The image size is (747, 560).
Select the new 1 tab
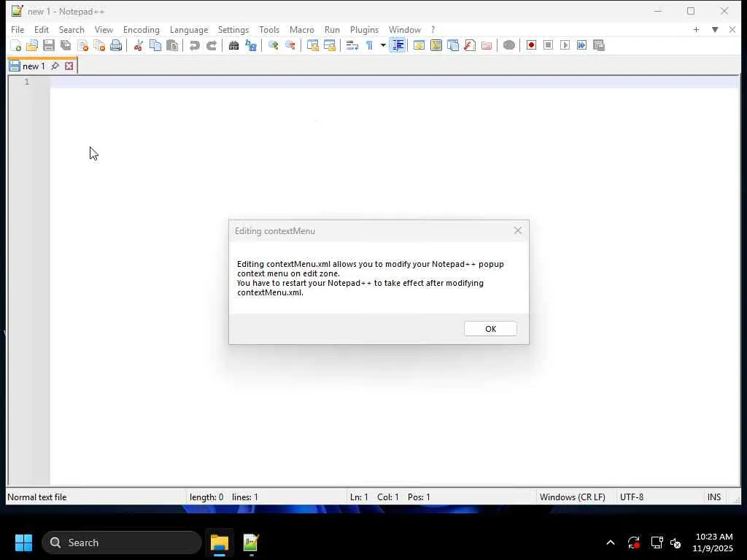pyautogui.click(x=34, y=66)
